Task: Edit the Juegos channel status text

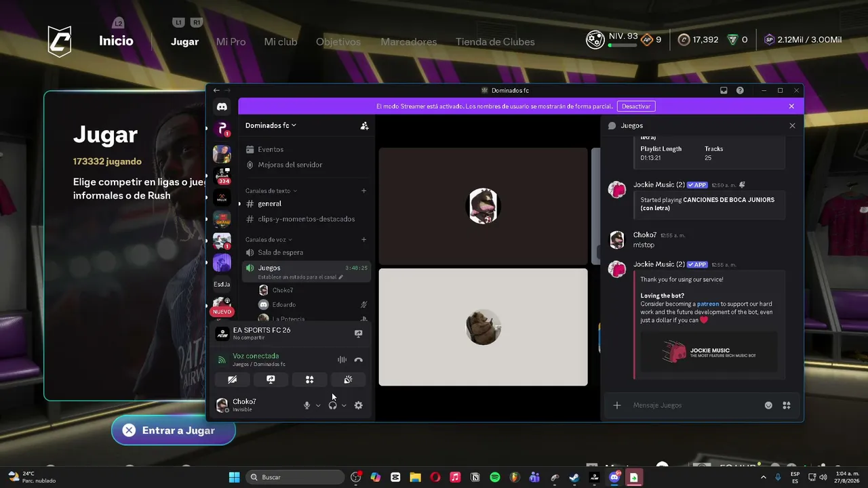Action: point(300,277)
